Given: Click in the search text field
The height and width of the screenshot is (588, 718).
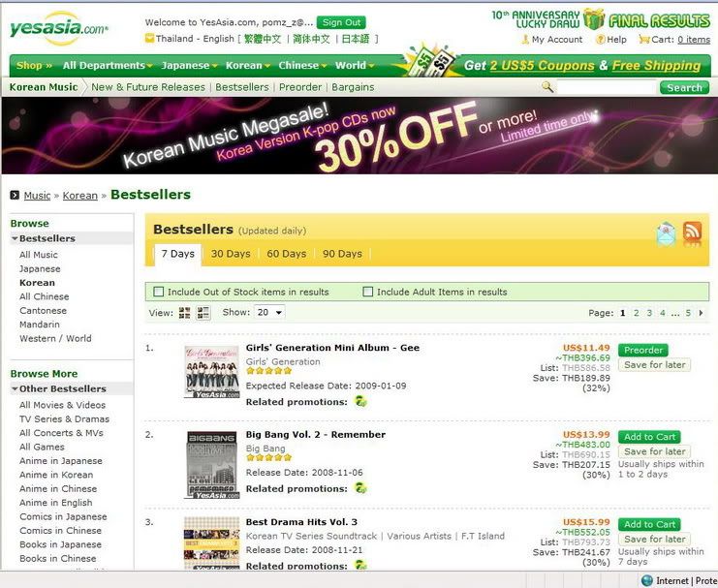Looking at the screenshot, I should [x=607, y=87].
